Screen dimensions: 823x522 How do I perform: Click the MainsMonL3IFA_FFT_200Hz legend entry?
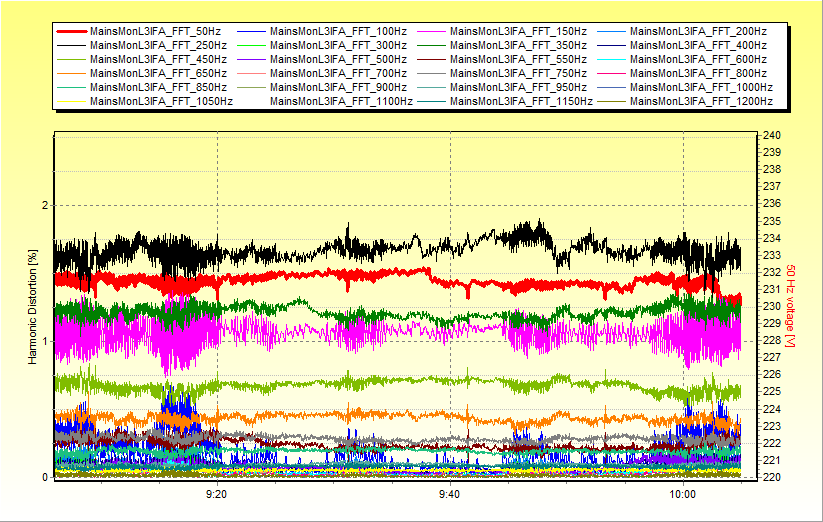click(698, 31)
